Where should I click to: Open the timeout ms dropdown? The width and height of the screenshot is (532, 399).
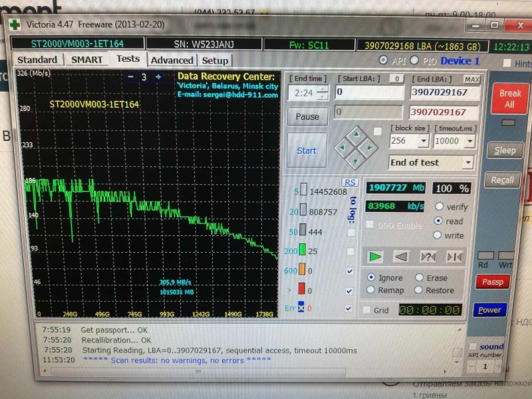click(469, 141)
